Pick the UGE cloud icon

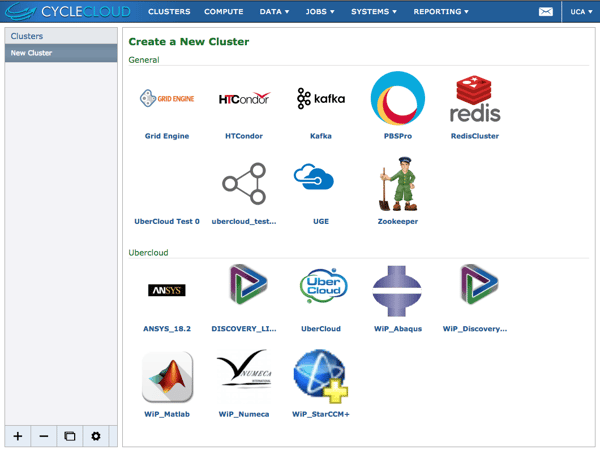tap(314, 176)
